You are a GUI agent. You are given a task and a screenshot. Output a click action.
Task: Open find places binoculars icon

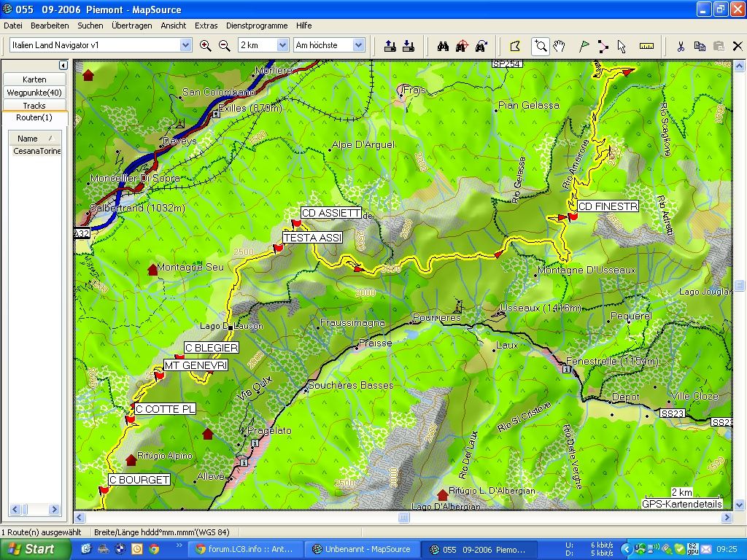tap(442, 45)
